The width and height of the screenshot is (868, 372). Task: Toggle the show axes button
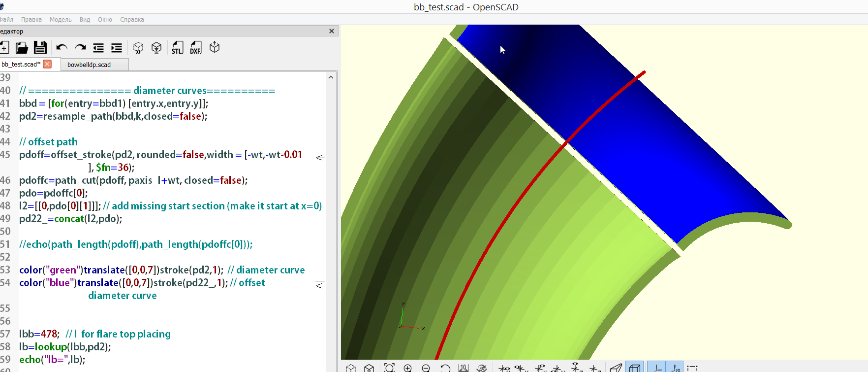656,368
